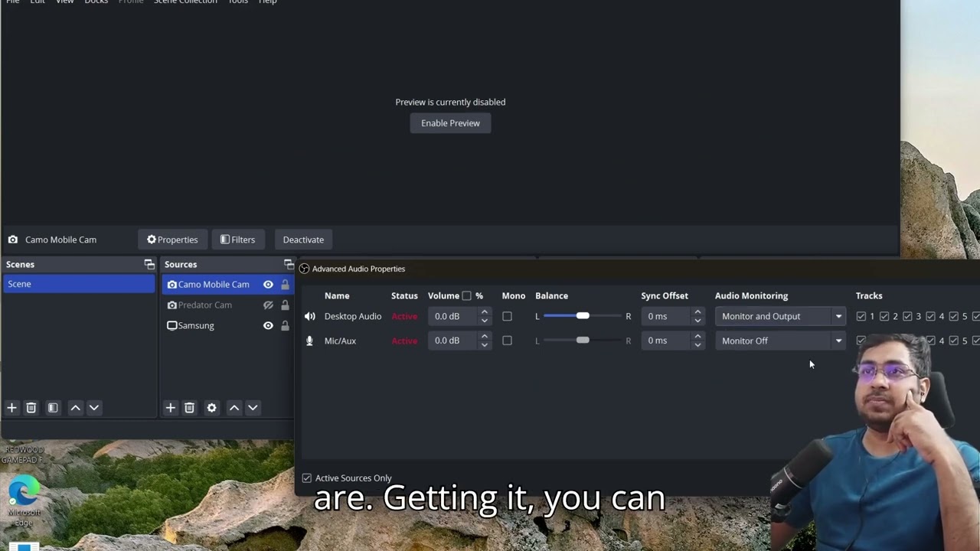Viewport: 980px width, 551px height.
Task: Decrease Desktop Audio sync offset
Action: pyautogui.click(x=697, y=321)
